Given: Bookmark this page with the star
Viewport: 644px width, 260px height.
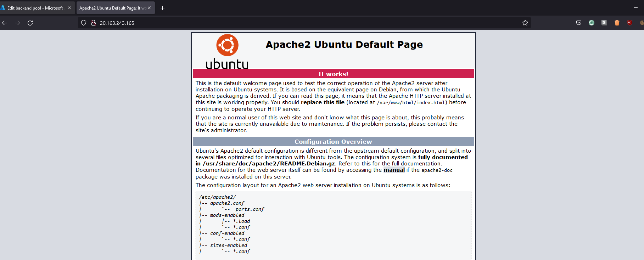Looking at the screenshot, I should (x=525, y=23).
